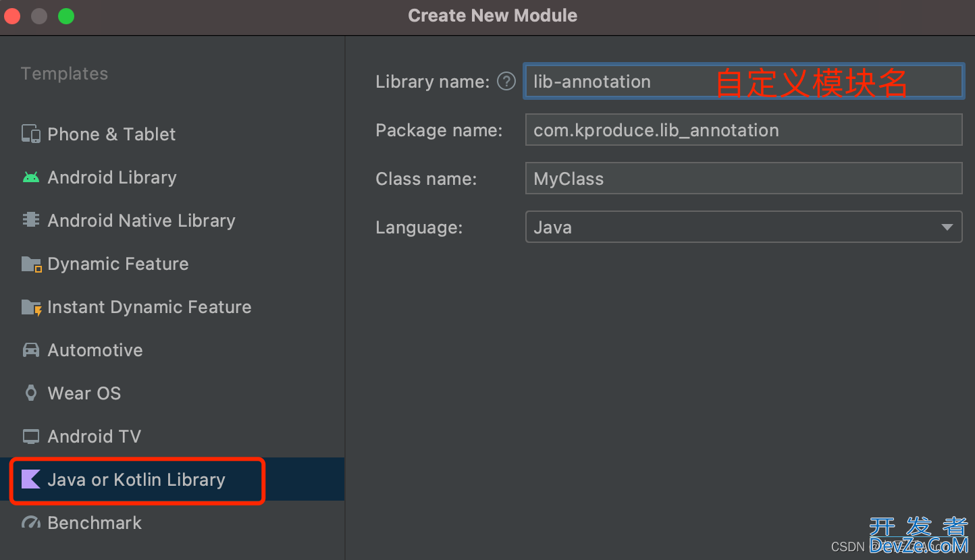The height and width of the screenshot is (560, 975).
Task: Select Java or Kotlin Library template
Action: tap(136, 480)
